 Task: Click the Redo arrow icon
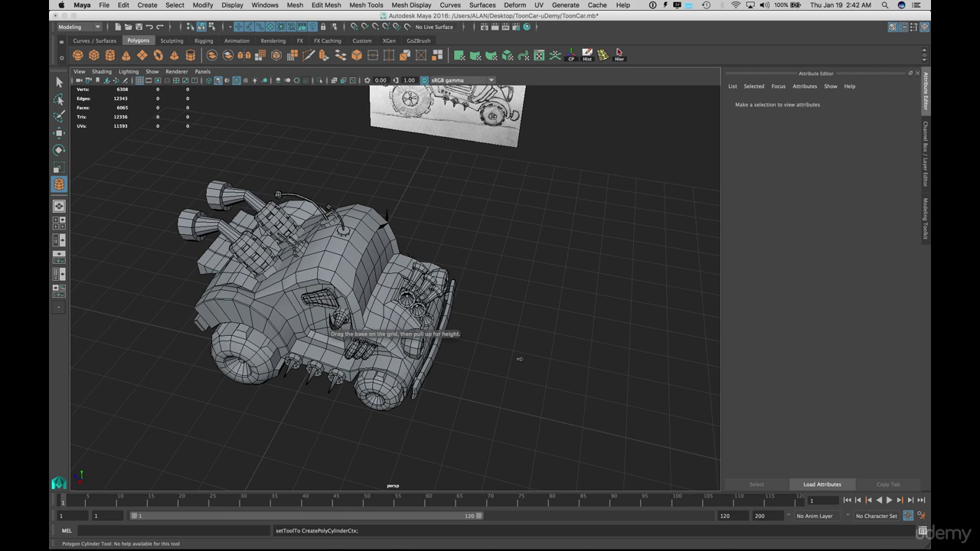pyautogui.click(x=160, y=27)
